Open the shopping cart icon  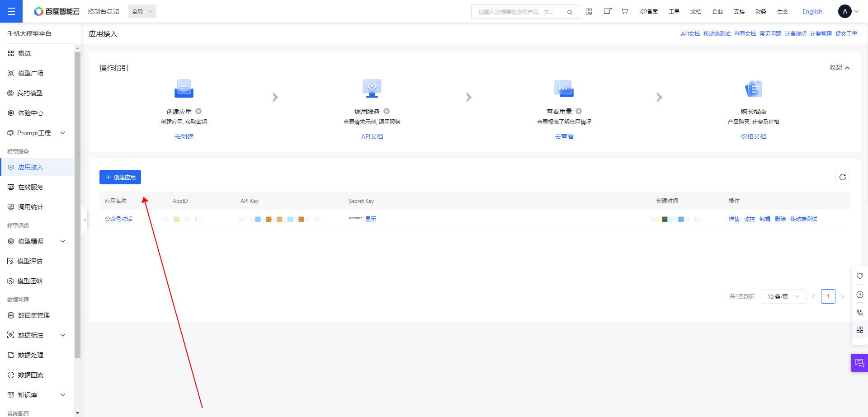[x=625, y=11]
